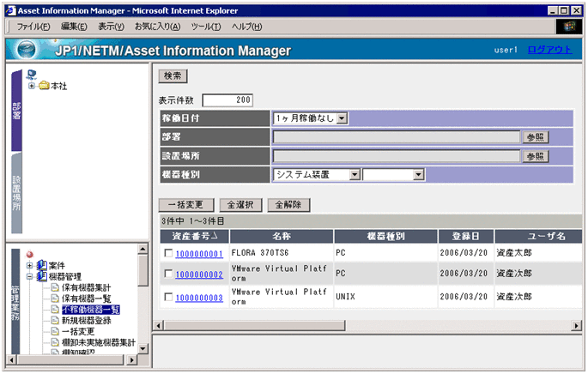The width and height of the screenshot is (588, 374).
Task: Open the システム装置 device type dropdown
Action: [354, 174]
